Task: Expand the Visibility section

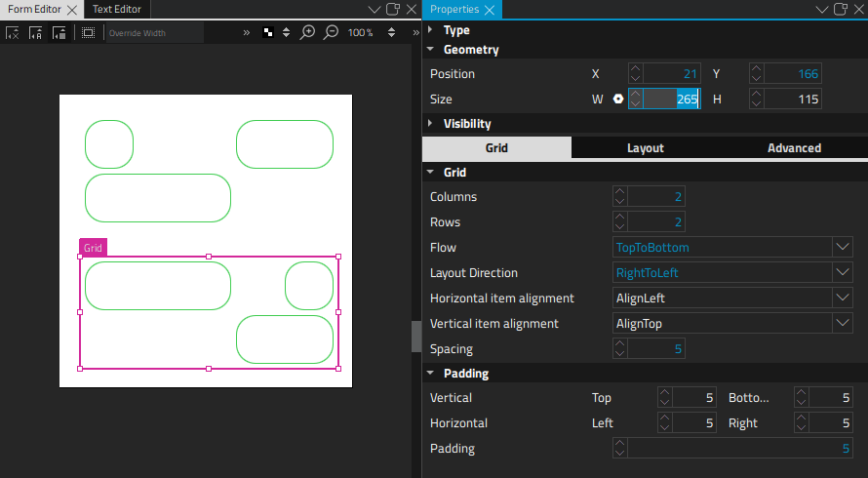Action: click(430, 123)
